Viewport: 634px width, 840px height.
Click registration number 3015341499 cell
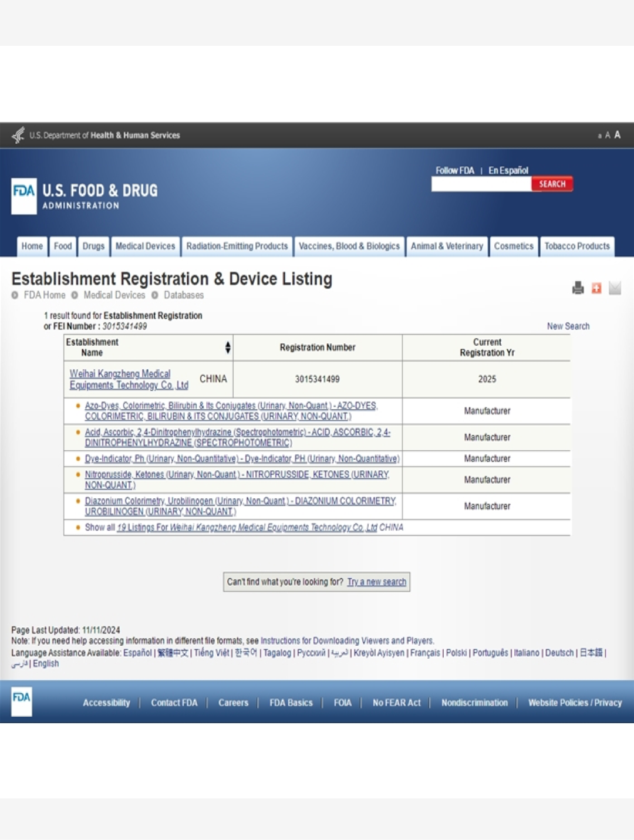tap(318, 379)
